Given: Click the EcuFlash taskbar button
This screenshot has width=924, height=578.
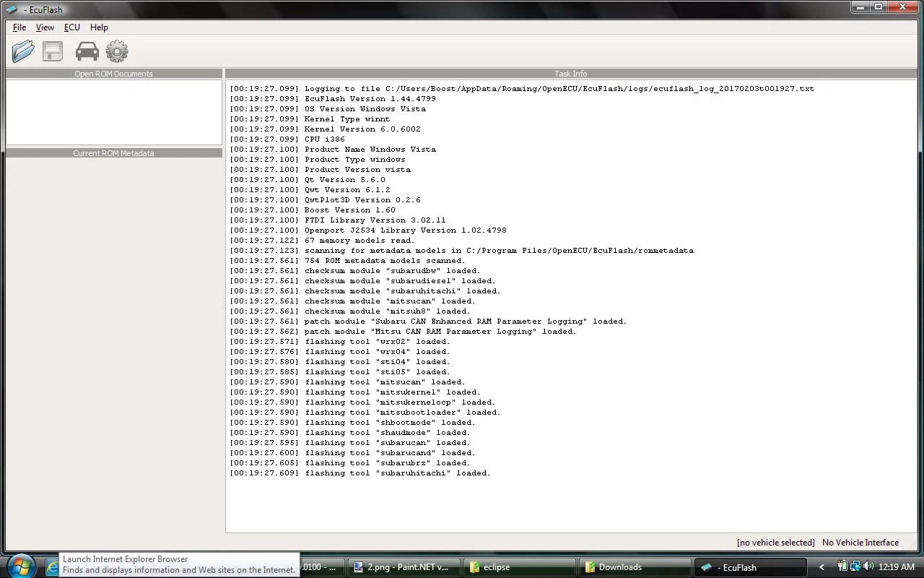Looking at the screenshot, I should (750, 567).
